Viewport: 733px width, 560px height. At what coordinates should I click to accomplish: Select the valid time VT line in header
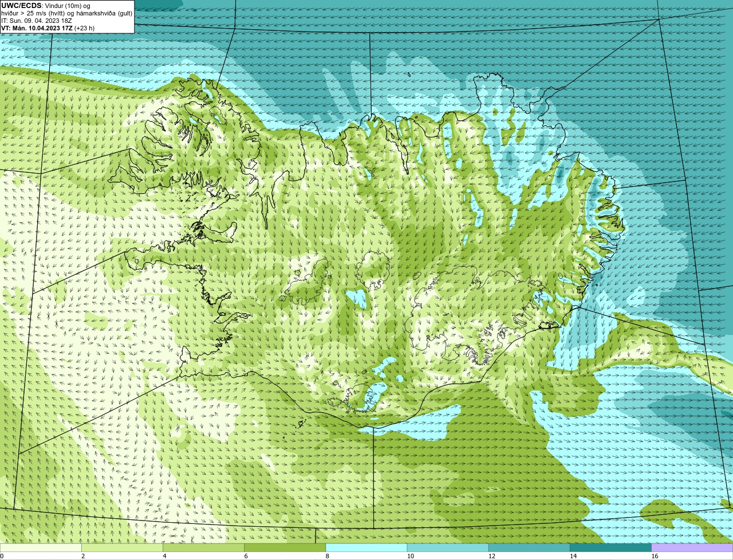click(48, 28)
